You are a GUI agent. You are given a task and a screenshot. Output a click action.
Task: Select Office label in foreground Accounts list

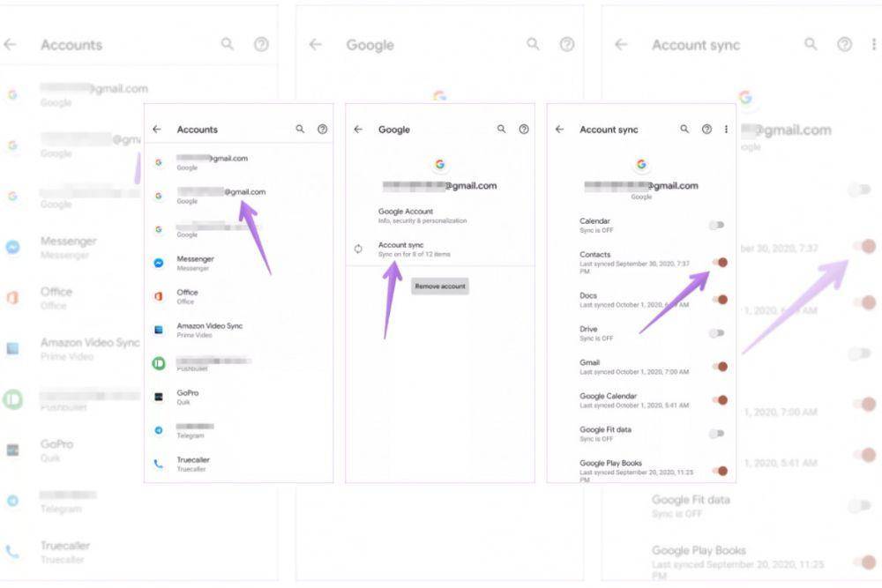187,293
